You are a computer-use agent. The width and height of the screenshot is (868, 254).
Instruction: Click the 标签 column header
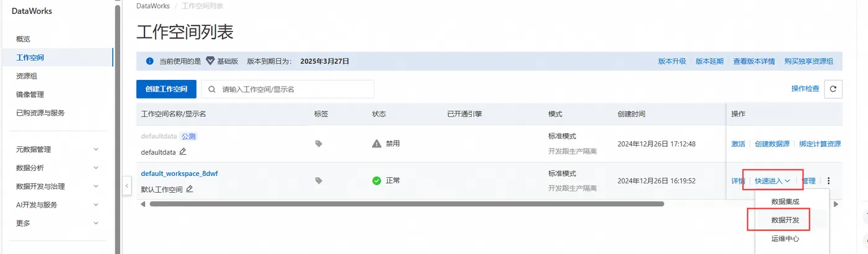321,114
